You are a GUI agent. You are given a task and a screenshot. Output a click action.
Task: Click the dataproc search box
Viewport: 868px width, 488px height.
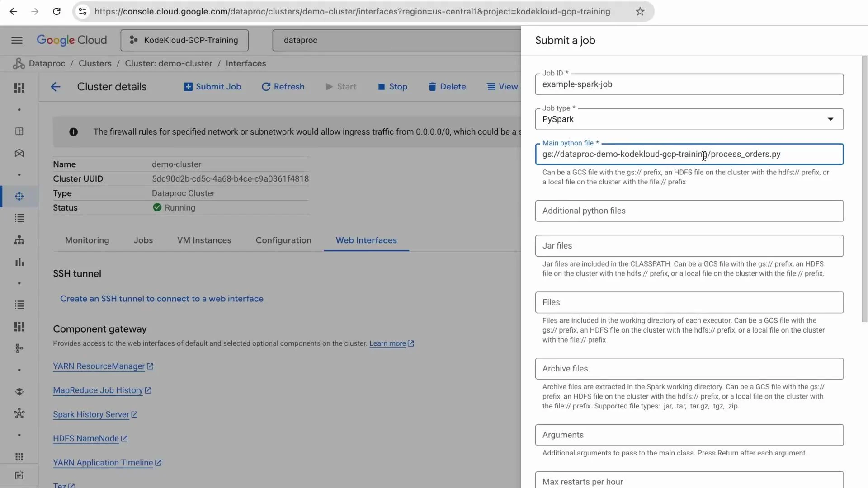(x=396, y=40)
